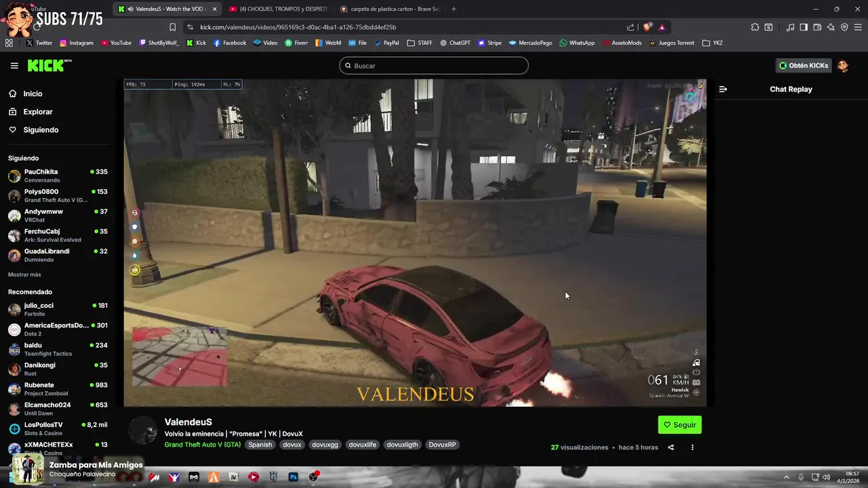Open GuadaLibrandi channel
868x488 pixels.
[58, 255]
